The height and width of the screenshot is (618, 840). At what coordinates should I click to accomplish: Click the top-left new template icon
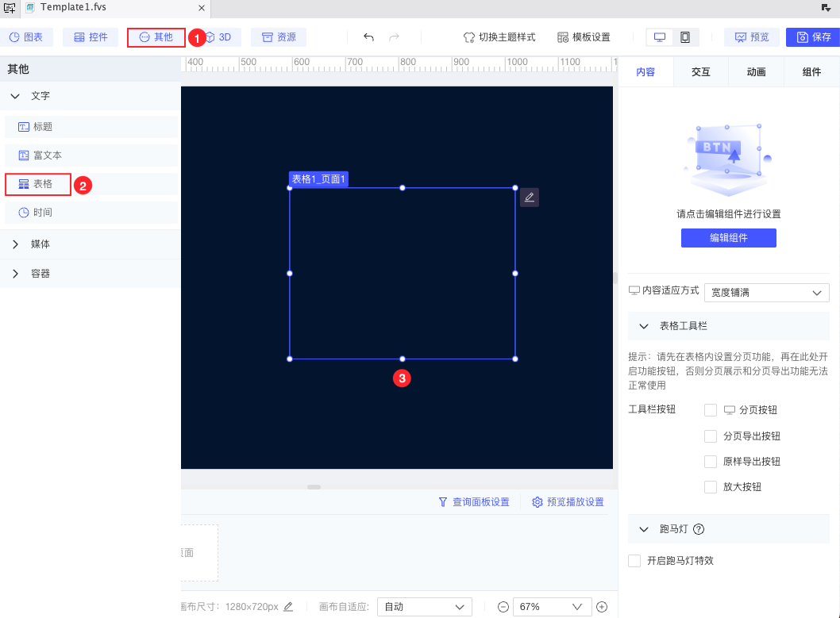coord(10,7)
